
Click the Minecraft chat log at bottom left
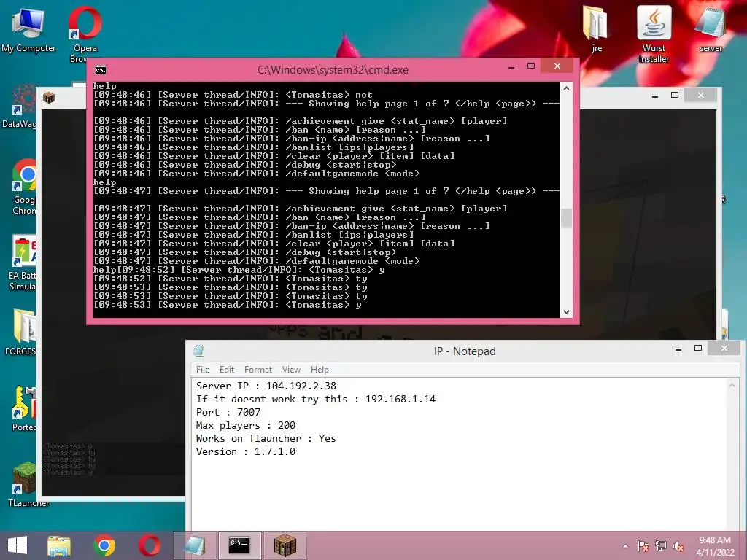tap(68, 459)
